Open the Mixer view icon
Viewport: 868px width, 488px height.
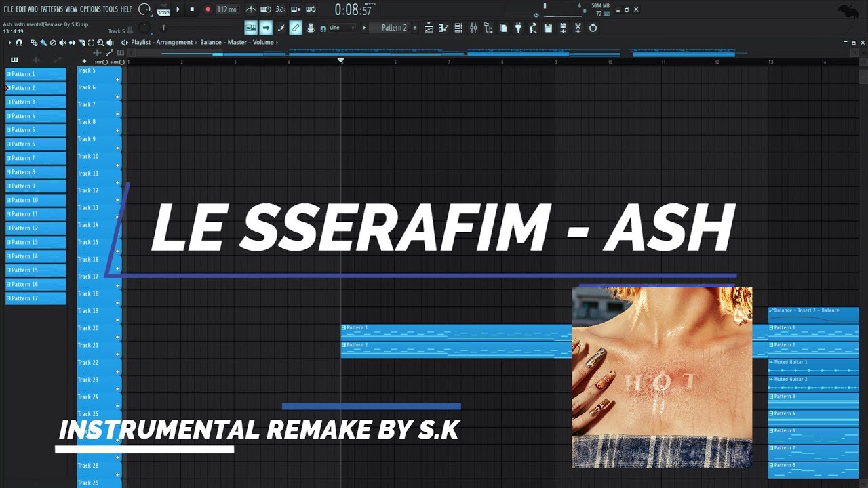[473, 28]
